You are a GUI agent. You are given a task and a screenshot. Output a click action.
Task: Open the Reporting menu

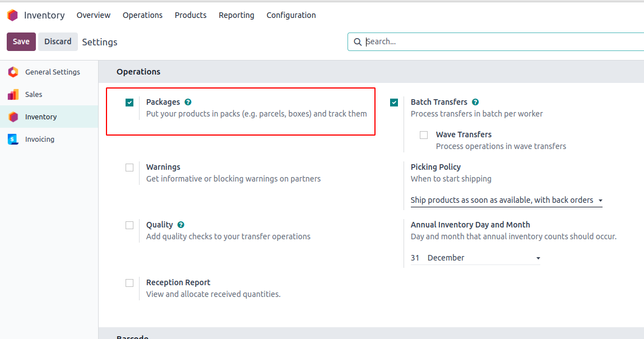236,15
